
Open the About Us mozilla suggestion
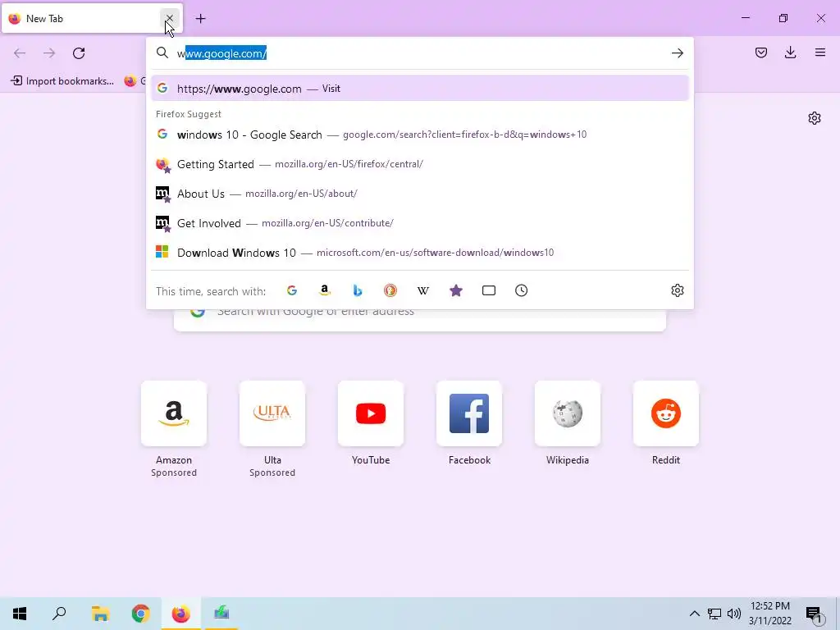click(x=419, y=194)
